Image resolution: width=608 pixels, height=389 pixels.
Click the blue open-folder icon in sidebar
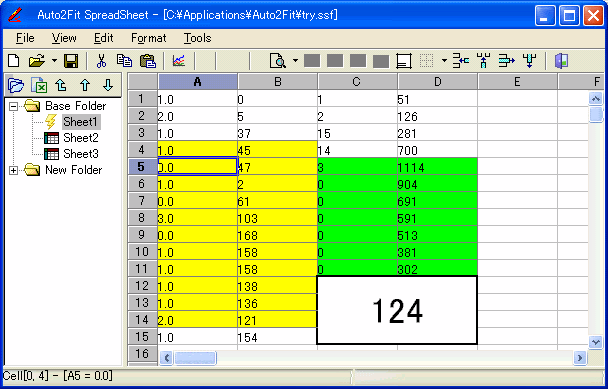point(16,85)
